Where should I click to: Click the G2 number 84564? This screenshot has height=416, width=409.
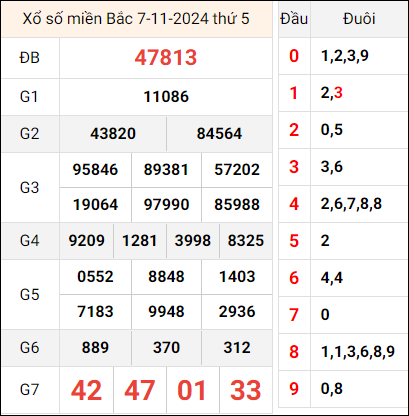219,134
